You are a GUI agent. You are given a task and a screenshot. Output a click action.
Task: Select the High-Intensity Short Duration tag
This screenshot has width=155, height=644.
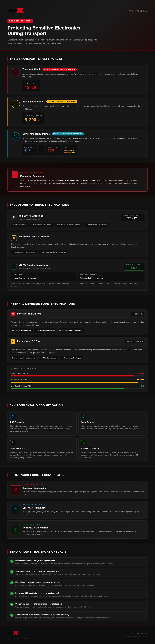59,69
